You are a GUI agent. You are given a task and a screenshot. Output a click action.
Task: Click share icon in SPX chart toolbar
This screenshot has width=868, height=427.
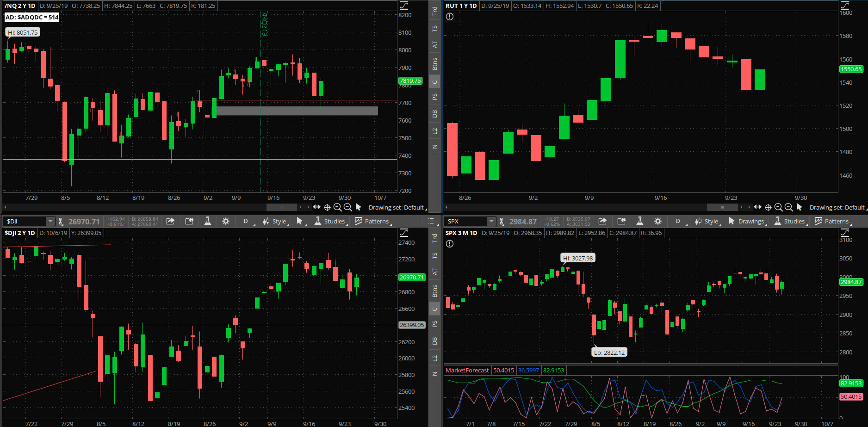pyautogui.click(x=602, y=221)
